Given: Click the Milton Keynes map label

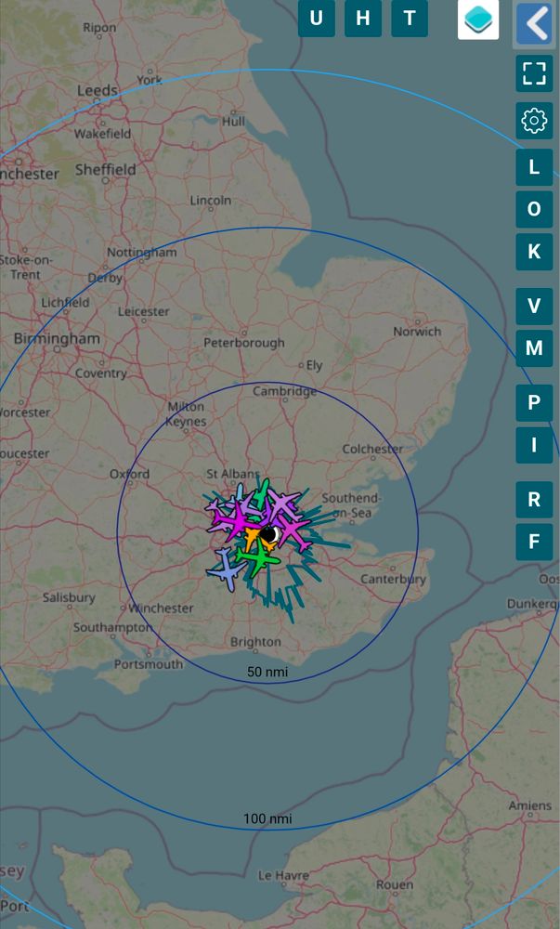Looking at the screenshot, I should tap(186, 414).
